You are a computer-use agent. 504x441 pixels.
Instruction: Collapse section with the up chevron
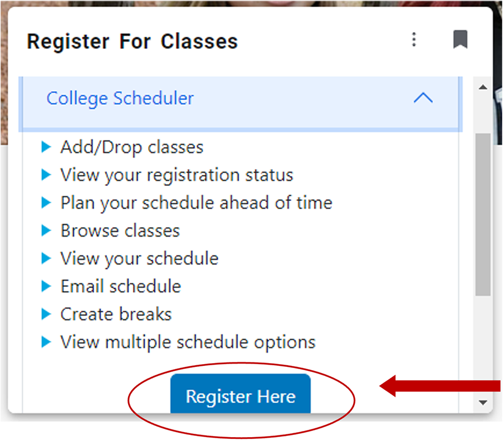pos(423,99)
